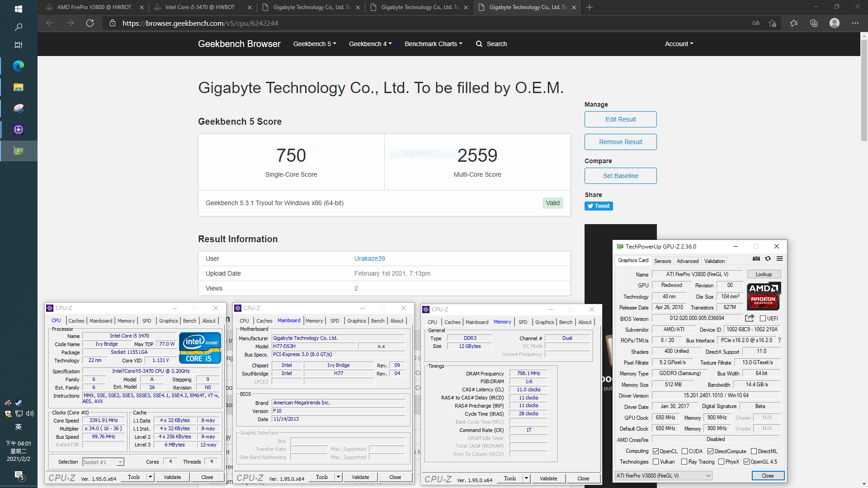Launch Microsoft Edge from taskbar
868x488 pixels.
tap(19, 66)
